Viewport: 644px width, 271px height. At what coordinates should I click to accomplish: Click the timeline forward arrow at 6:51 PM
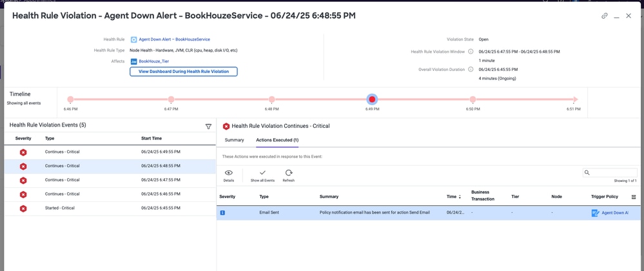pyautogui.click(x=576, y=99)
